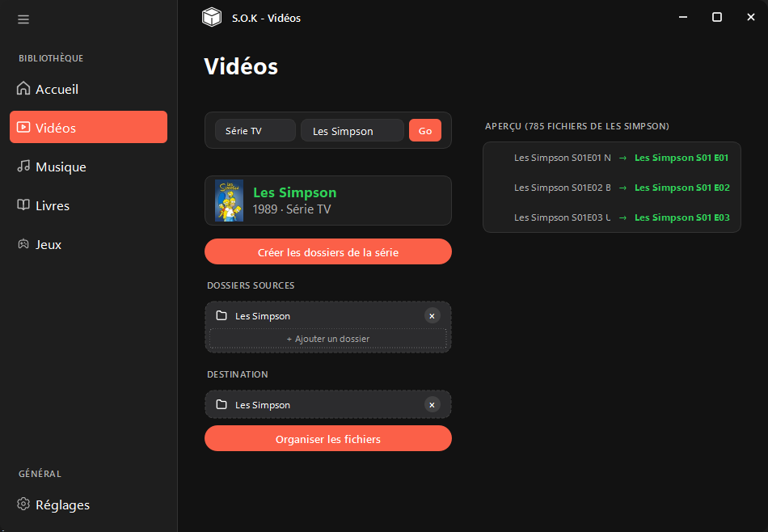
Task: Select the Vidéos sidebar section
Action: tap(89, 128)
